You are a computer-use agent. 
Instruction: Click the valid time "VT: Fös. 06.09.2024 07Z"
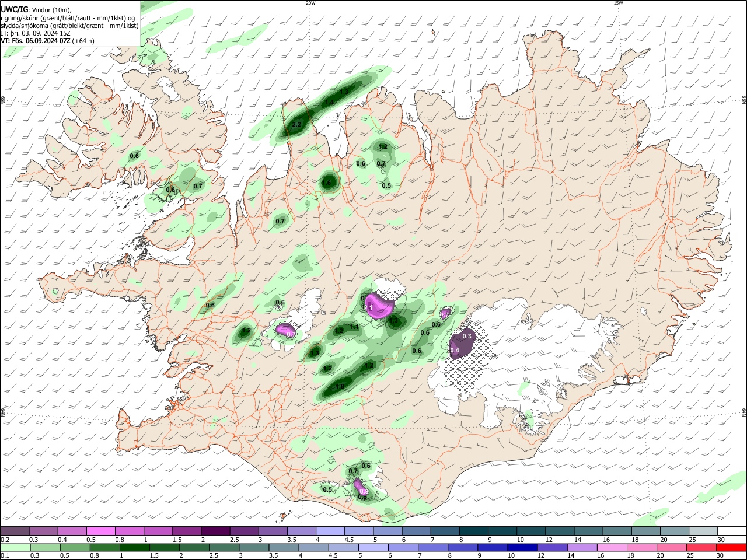pos(36,41)
